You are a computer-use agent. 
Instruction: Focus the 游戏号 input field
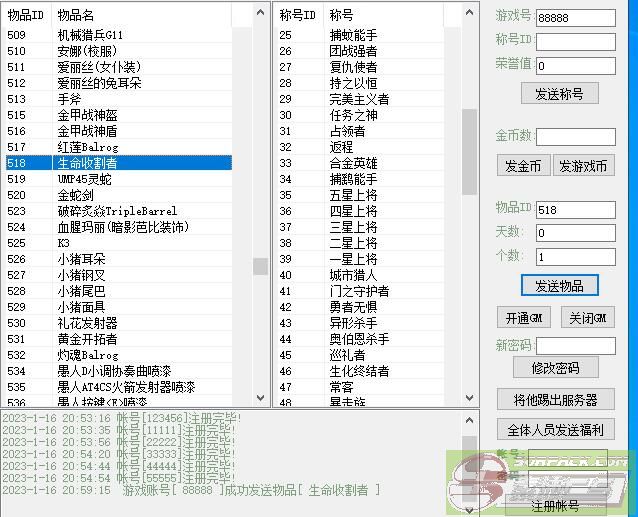click(575, 18)
